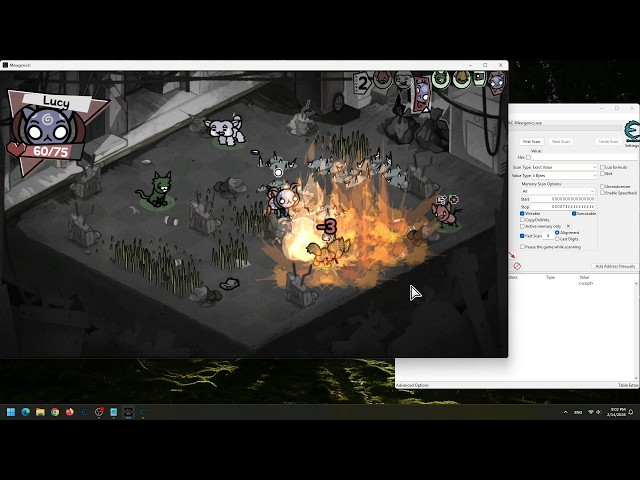
Task: Open the blue notepad taskbar app
Action: [114, 412]
